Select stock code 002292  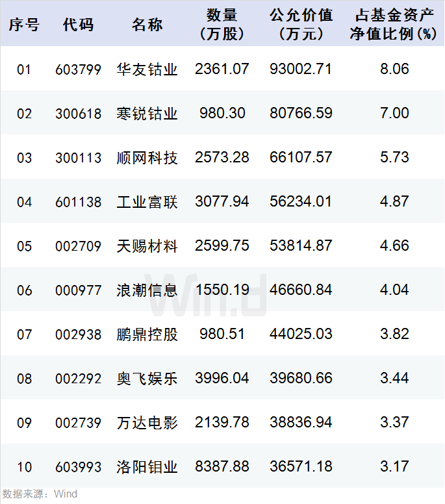78,379
